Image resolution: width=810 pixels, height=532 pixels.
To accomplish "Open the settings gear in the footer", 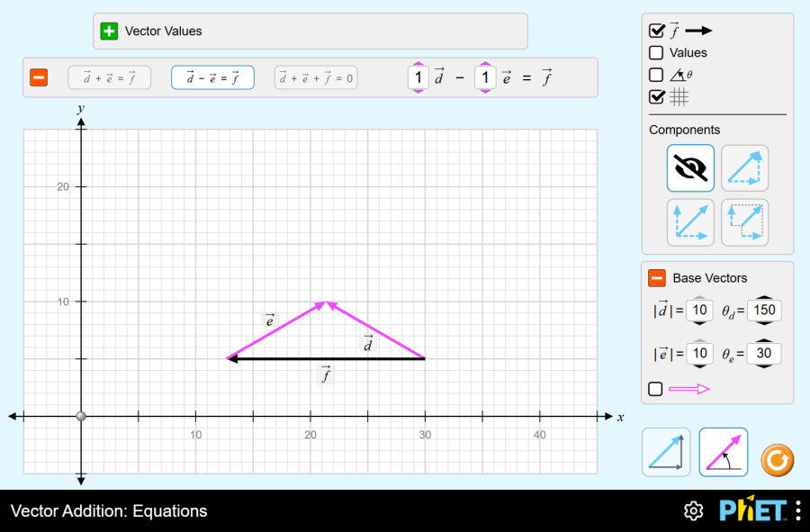I will click(x=693, y=511).
